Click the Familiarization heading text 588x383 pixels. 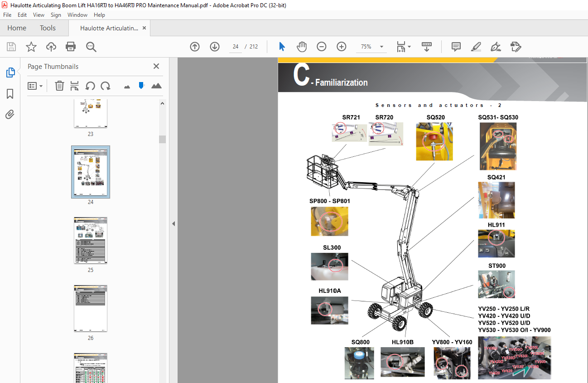[342, 82]
